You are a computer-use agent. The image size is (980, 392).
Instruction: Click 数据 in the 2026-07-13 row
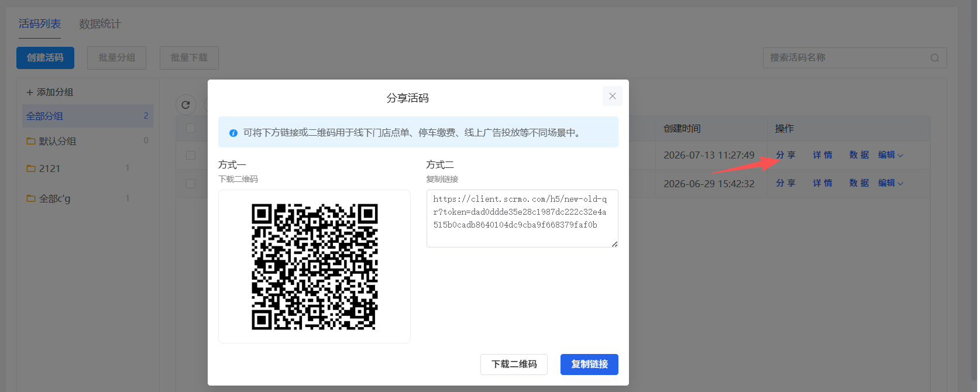coord(859,155)
